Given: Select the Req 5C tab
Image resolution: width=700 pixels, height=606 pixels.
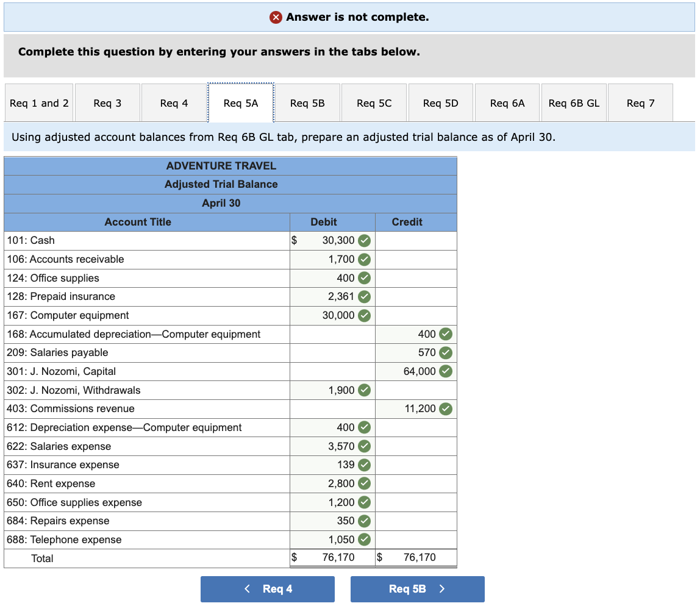Looking at the screenshot, I should tap(374, 103).
